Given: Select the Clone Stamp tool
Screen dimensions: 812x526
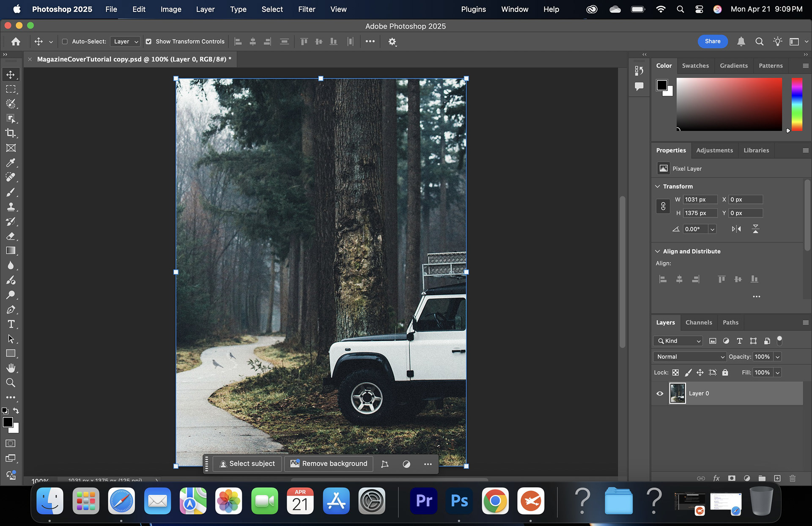Looking at the screenshot, I should [x=11, y=207].
